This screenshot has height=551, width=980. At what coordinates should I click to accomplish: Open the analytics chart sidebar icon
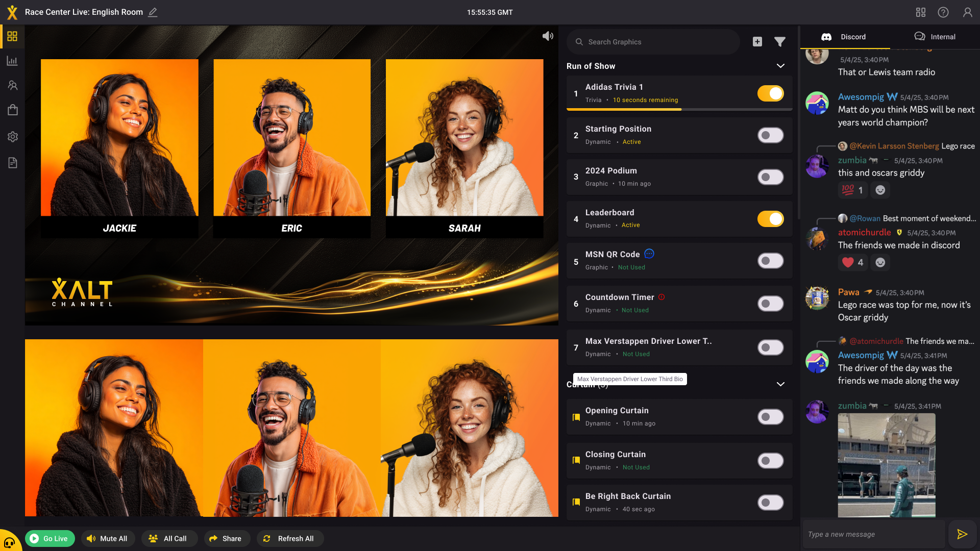click(12, 61)
